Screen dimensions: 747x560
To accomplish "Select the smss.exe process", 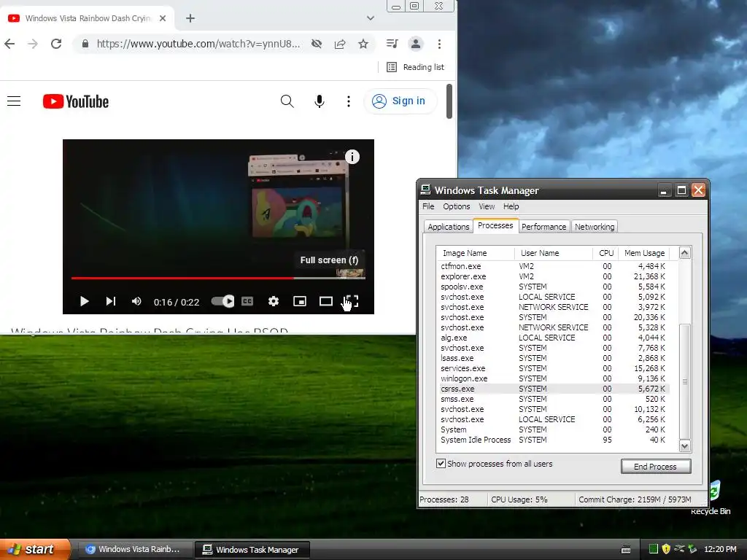I will pos(553,399).
